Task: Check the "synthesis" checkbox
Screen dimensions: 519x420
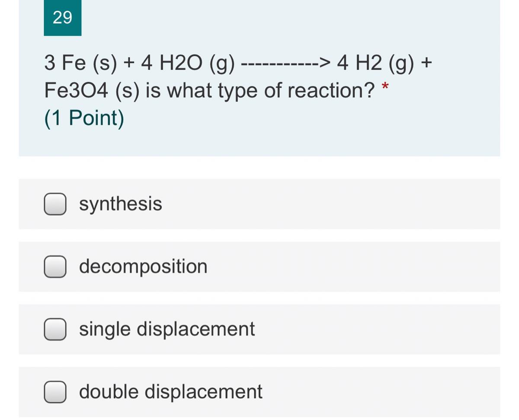Action: [x=55, y=204]
